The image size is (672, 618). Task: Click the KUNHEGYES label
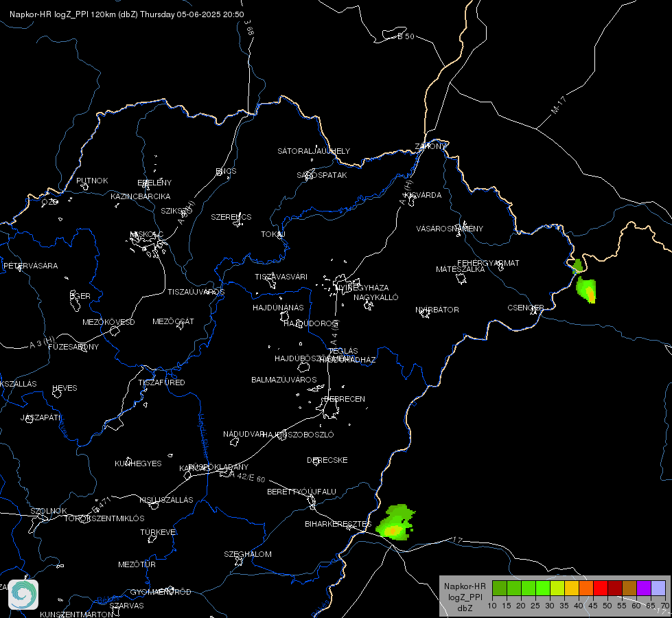pyautogui.click(x=138, y=463)
